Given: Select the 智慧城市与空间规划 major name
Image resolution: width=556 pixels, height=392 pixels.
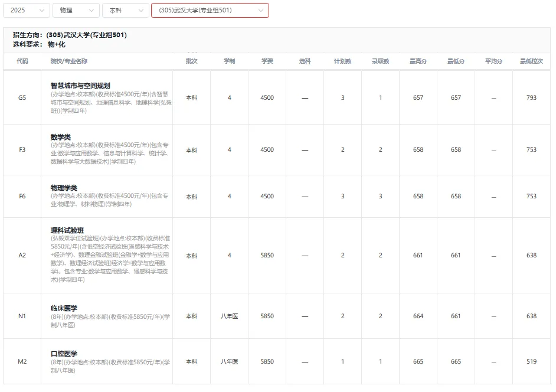Looking at the screenshot, I should click(x=80, y=86).
